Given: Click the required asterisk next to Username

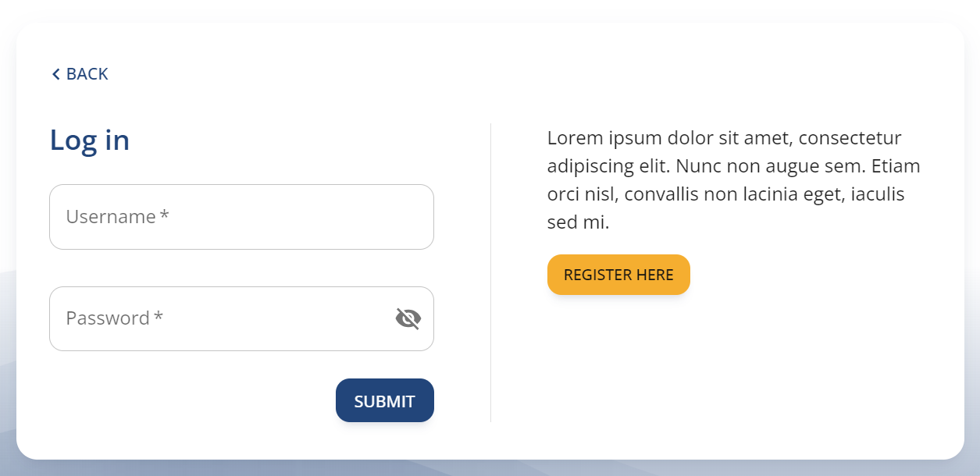Looking at the screenshot, I should click(164, 217).
